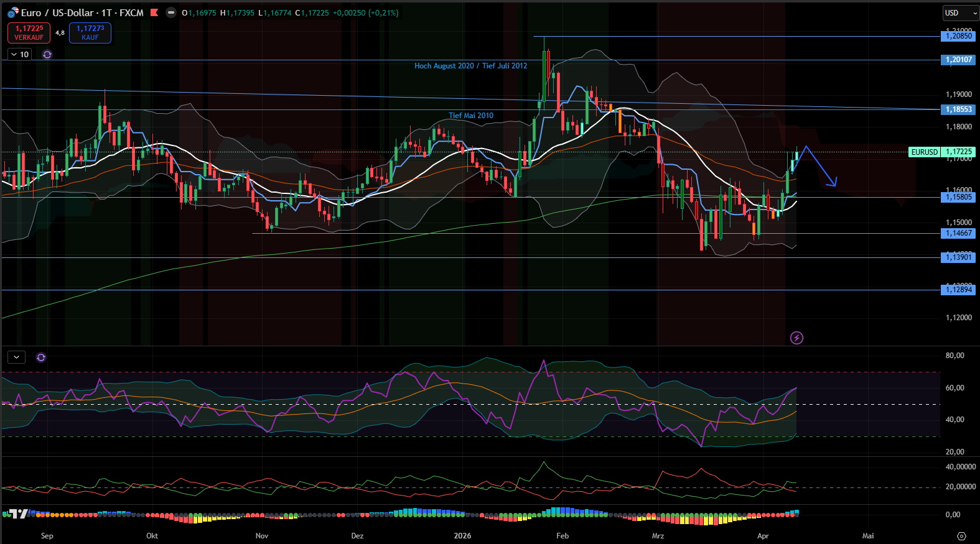The width and height of the screenshot is (980, 544).
Task: Click the Euro / US-Dollar symbol title
Action: click(82, 12)
